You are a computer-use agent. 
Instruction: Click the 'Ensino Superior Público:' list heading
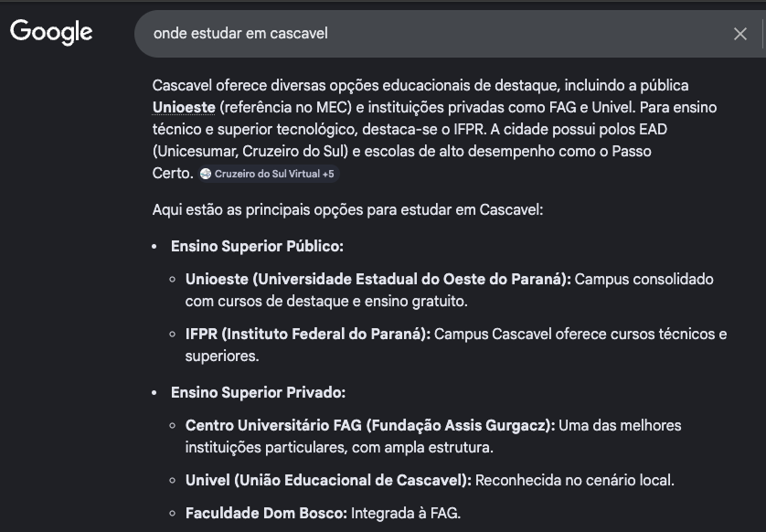[260, 246]
